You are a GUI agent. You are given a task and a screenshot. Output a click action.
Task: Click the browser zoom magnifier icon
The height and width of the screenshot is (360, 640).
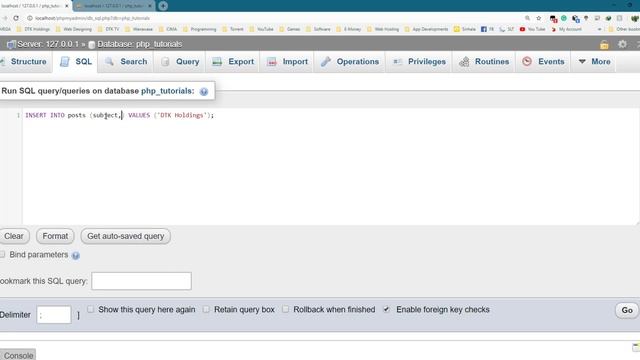click(x=527, y=18)
